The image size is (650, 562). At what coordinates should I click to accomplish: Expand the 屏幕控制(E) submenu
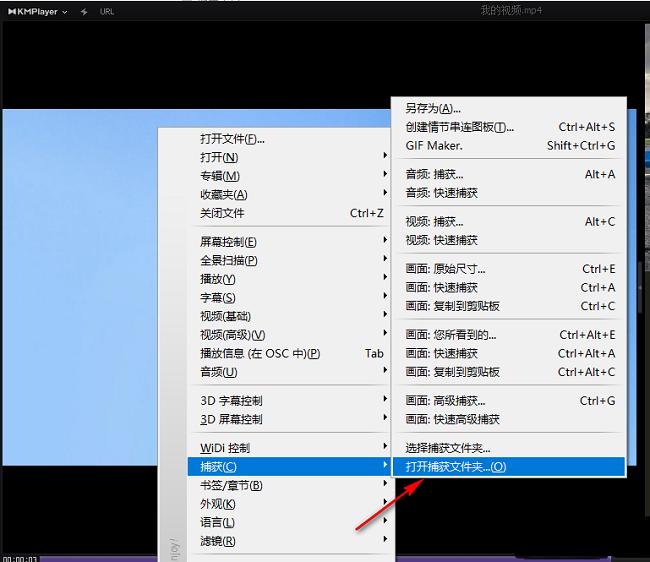pos(229,242)
